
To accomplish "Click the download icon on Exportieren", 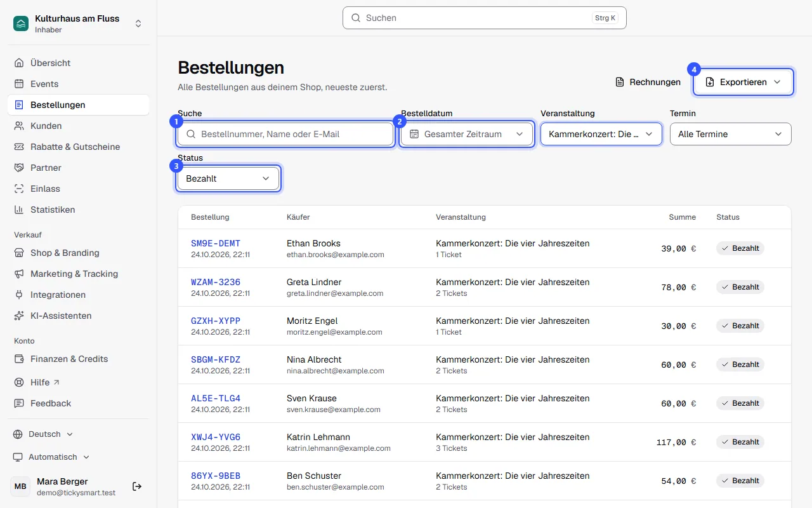I will (710, 82).
